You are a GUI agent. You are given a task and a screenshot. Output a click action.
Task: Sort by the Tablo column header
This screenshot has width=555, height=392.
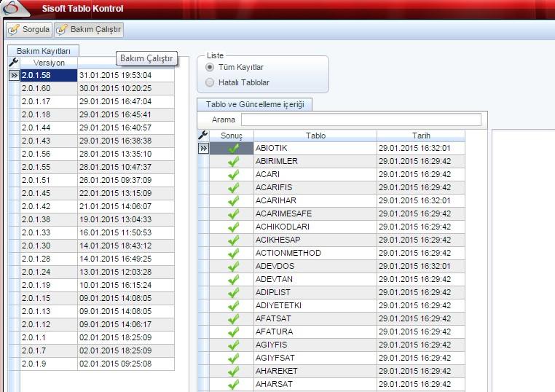tap(315, 136)
